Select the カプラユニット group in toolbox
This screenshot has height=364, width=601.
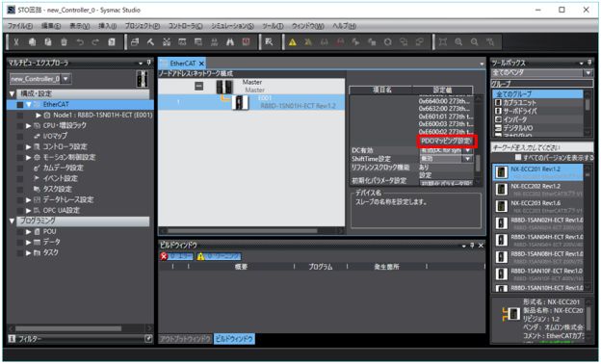(519, 103)
